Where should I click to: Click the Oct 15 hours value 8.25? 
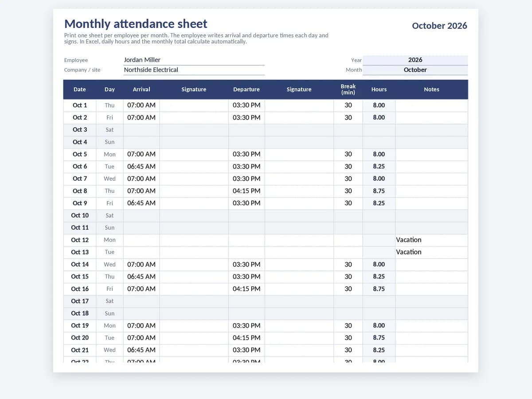(x=379, y=277)
